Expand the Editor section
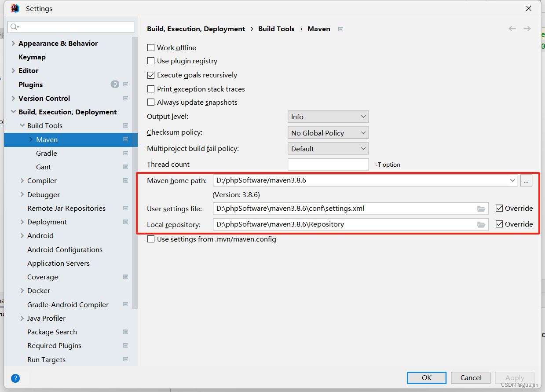 coord(13,70)
